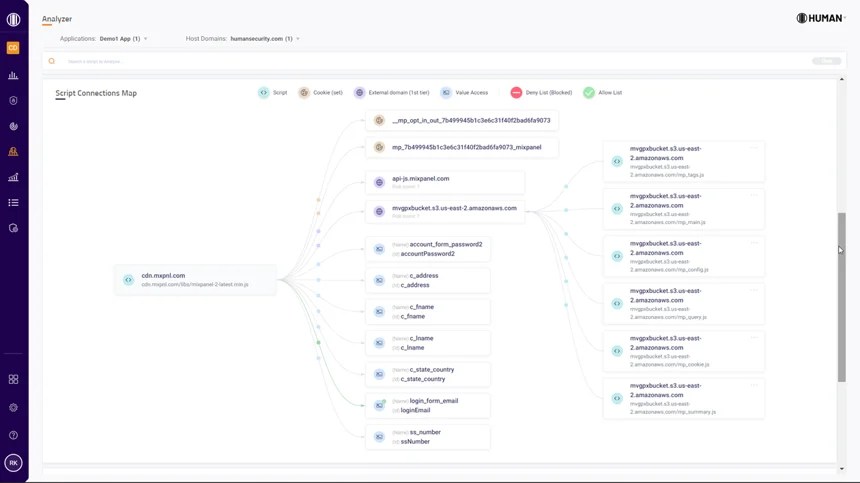This screenshot has height=483, width=860.
Task: Click the red Deny List legend swatch
Action: tap(516, 93)
